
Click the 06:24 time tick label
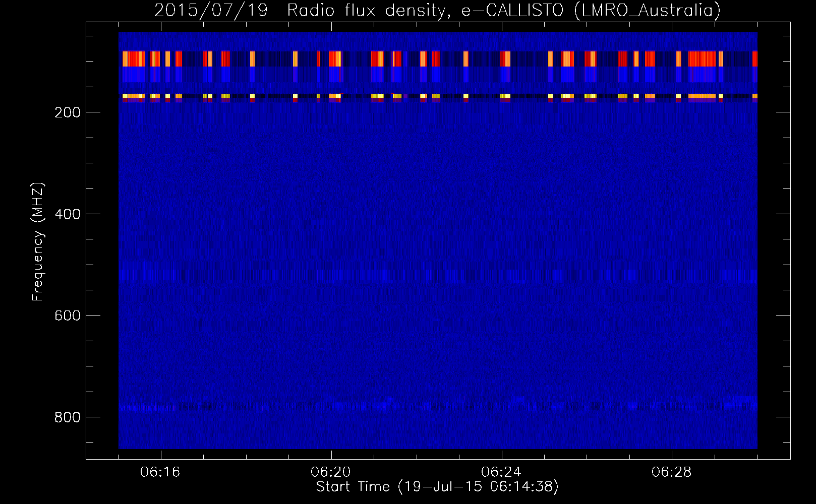click(x=501, y=472)
